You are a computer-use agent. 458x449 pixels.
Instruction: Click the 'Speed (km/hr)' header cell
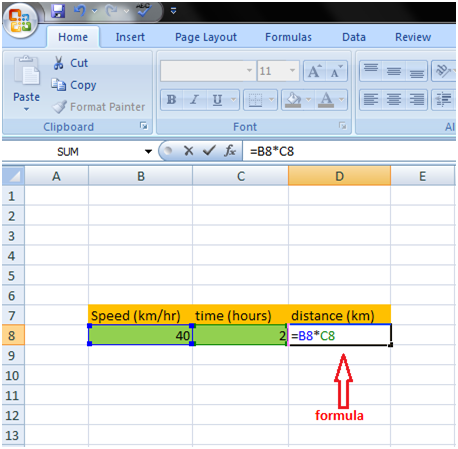click(x=141, y=315)
